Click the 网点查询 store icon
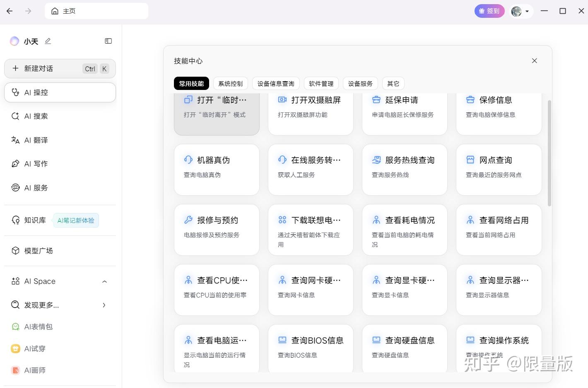Image resolution: width=588 pixels, height=388 pixels. point(470,160)
